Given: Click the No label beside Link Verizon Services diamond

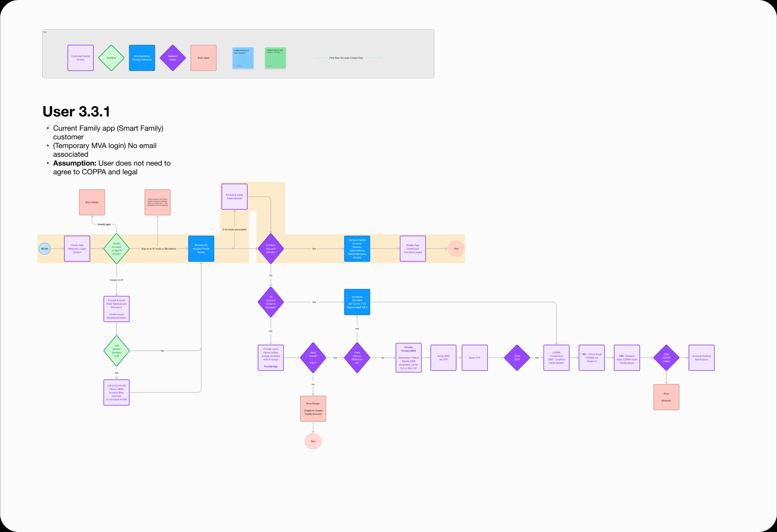Looking at the screenshot, I should [162, 351].
